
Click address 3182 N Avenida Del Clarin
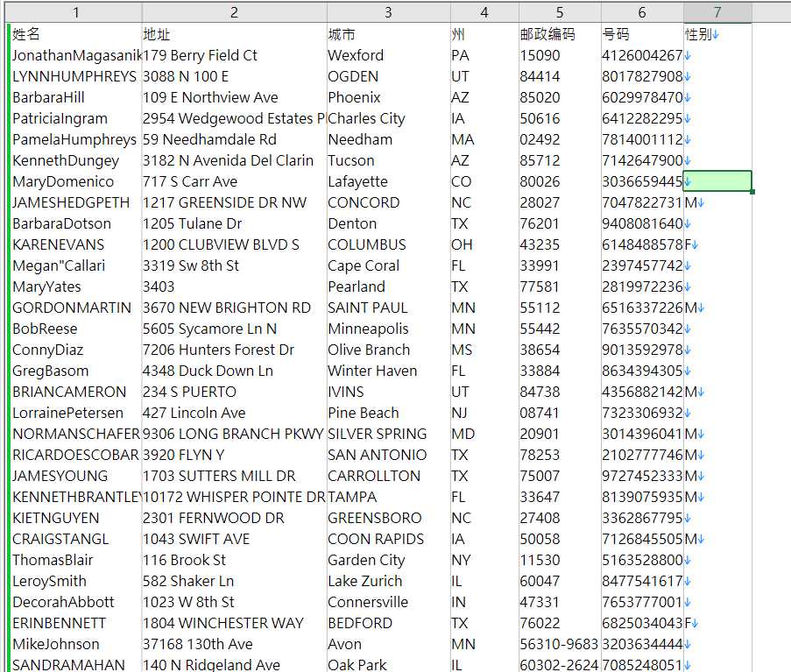click(x=234, y=160)
